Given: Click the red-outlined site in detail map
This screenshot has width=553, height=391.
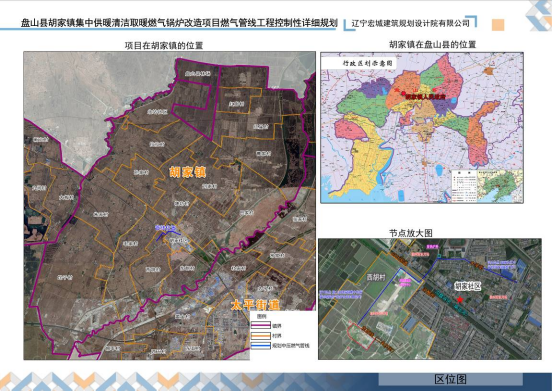Looking at the screenshot, I should click(361, 336).
